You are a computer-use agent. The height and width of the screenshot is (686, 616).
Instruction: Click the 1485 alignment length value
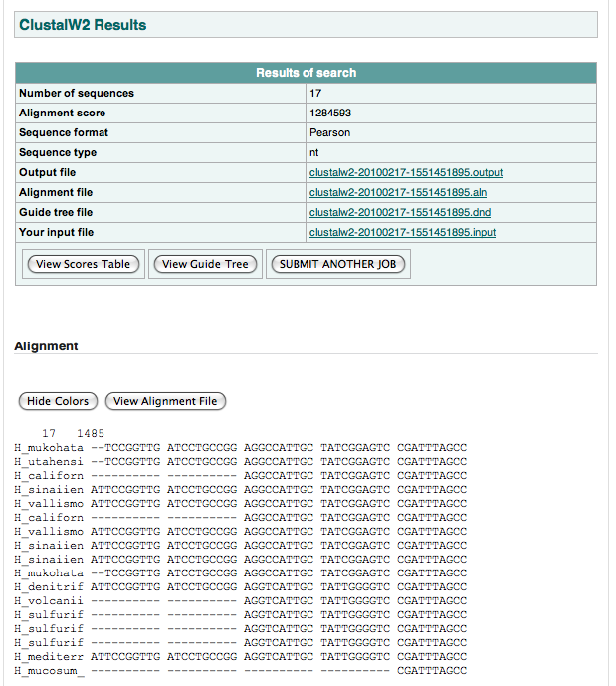(x=91, y=433)
